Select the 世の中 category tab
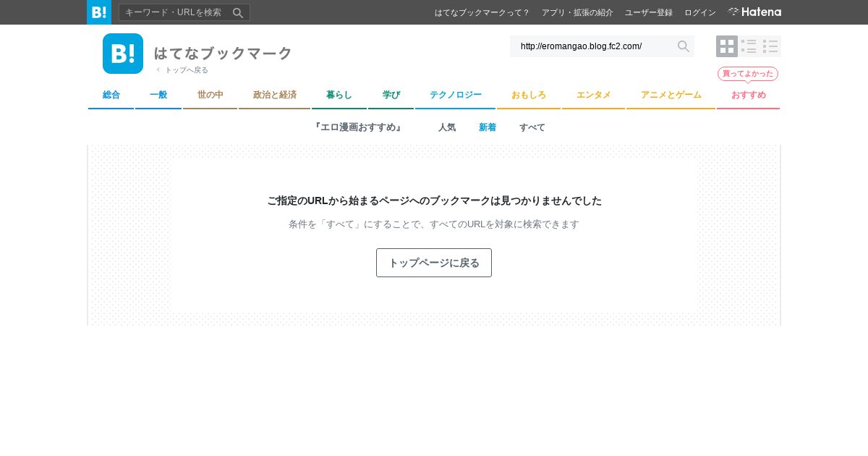The width and height of the screenshot is (868, 456). pos(210,96)
